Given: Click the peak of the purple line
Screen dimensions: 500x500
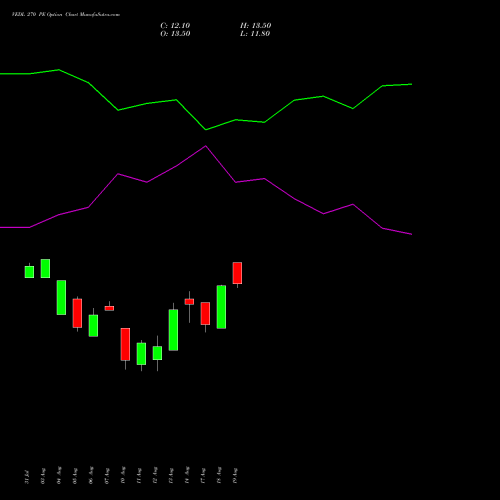Looking at the screenshot, I should [x=206, y=146].
